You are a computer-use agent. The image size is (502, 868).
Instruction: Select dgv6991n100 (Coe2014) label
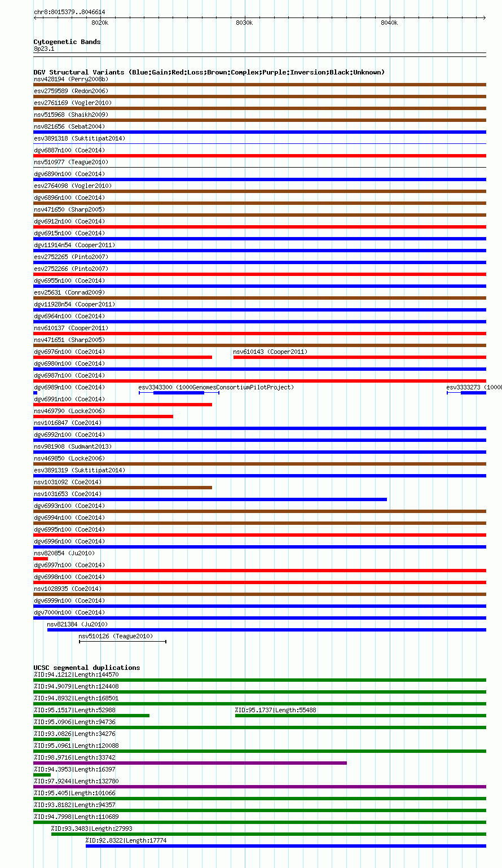(x=69, y=399)
